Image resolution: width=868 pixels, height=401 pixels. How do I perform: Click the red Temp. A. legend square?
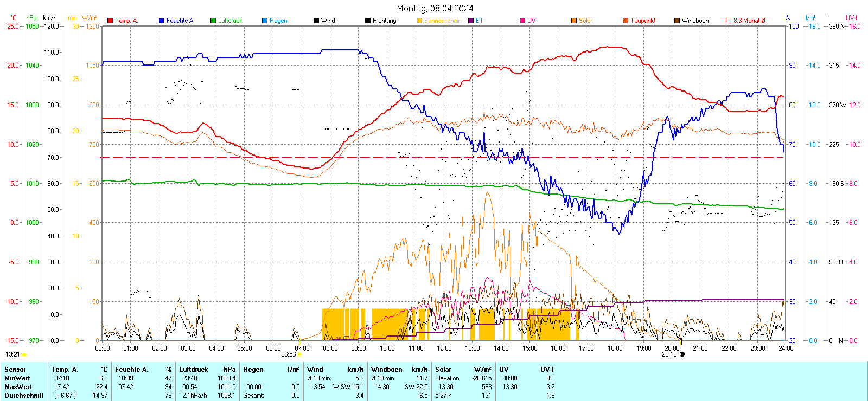click(x=110, y=21)
